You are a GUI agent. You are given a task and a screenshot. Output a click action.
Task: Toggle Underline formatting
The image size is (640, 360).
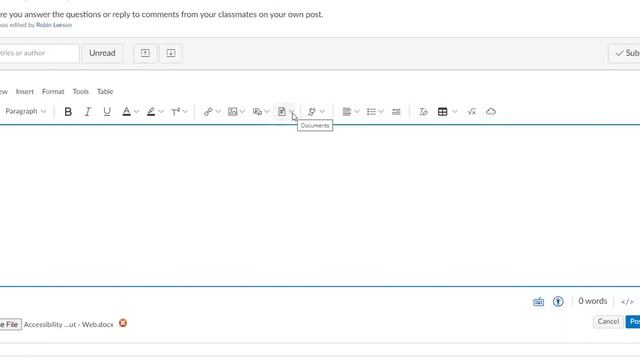(107, 111)
